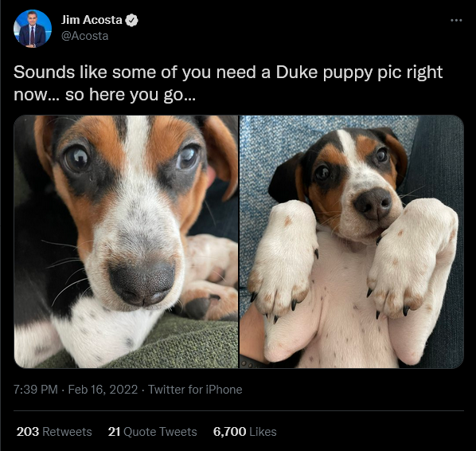Click the 203 retweet count number
This screenshot has height=451, width=476.
pos(28,432)
